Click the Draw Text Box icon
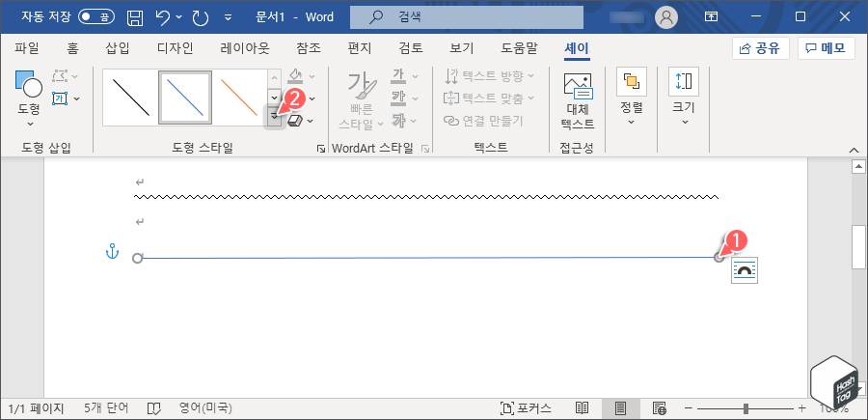Screen dimensions: 868x420 pyautogui.click(x=60, y=98)
